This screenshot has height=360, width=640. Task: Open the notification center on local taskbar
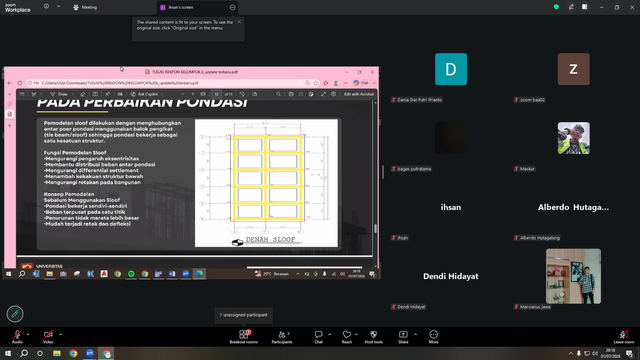pos(630,353)
